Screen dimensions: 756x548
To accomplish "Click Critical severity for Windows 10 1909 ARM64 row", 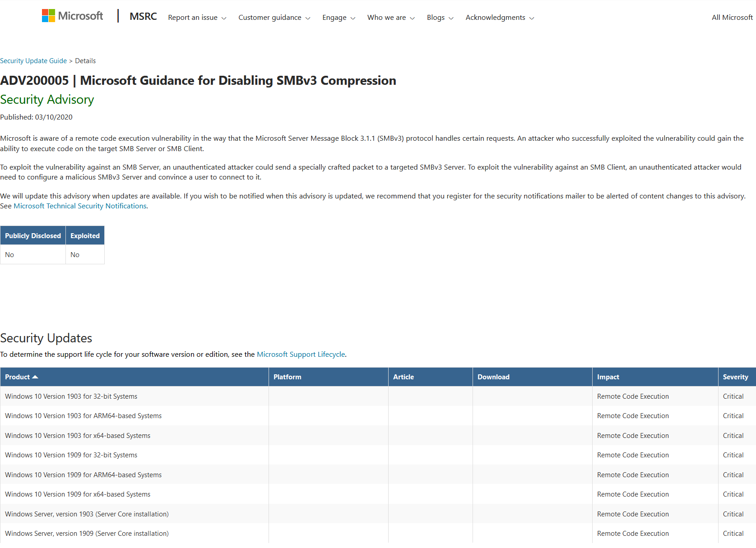I will [x=733, y=475].
